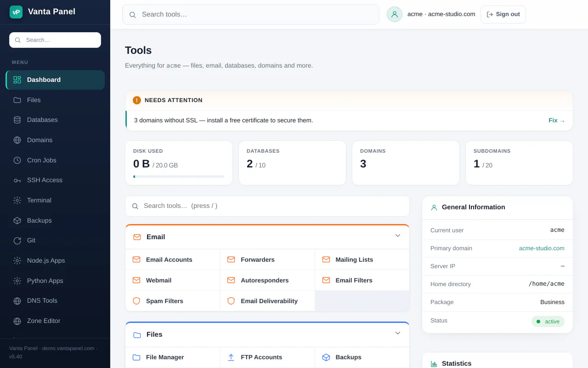Image resolution: width=588 pixels, height=368 pixels.
Task: Click the Business package value
Action: [x=552, y=302]
